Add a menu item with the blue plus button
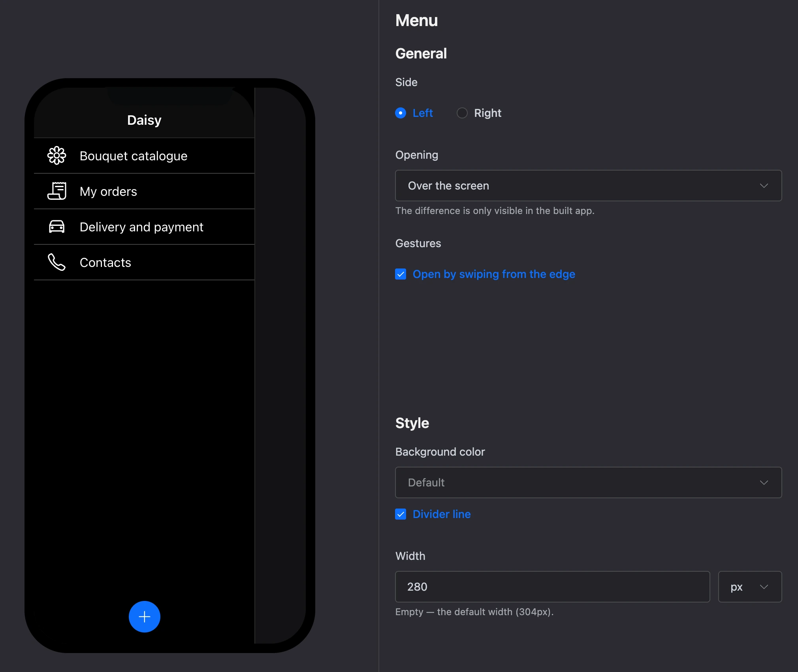 (x=145, y=617)
